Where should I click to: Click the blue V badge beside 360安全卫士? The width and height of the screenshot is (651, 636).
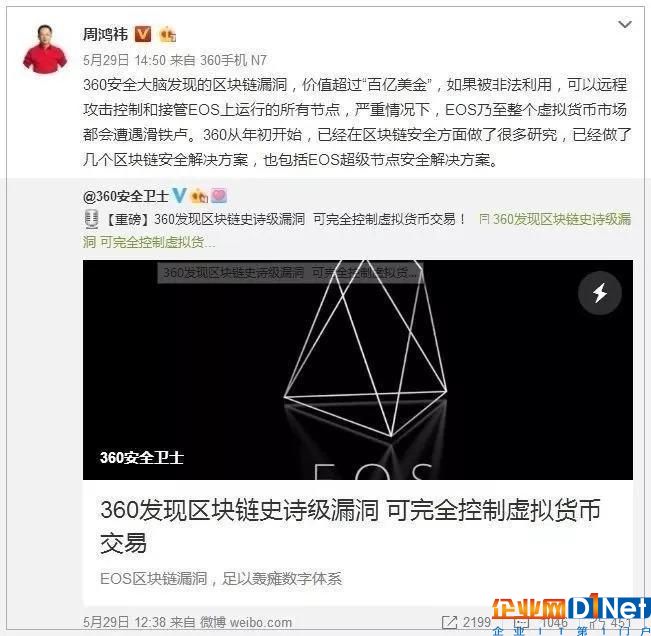coord(179,196)
